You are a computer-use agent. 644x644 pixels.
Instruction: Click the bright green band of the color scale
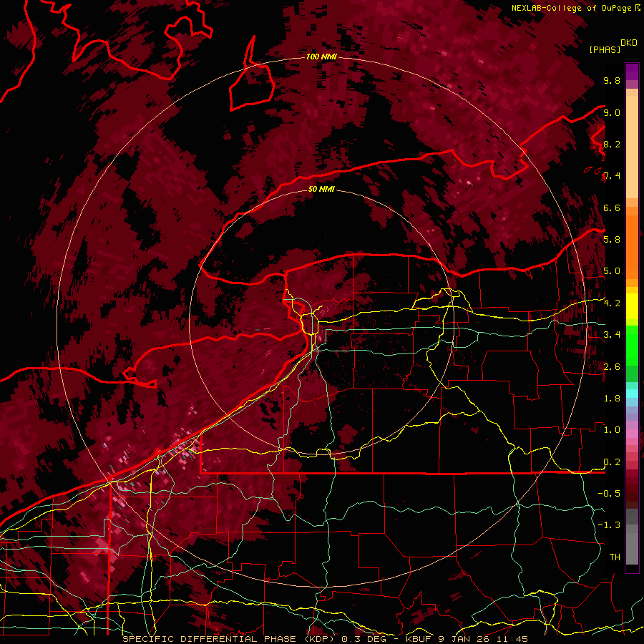632,345
